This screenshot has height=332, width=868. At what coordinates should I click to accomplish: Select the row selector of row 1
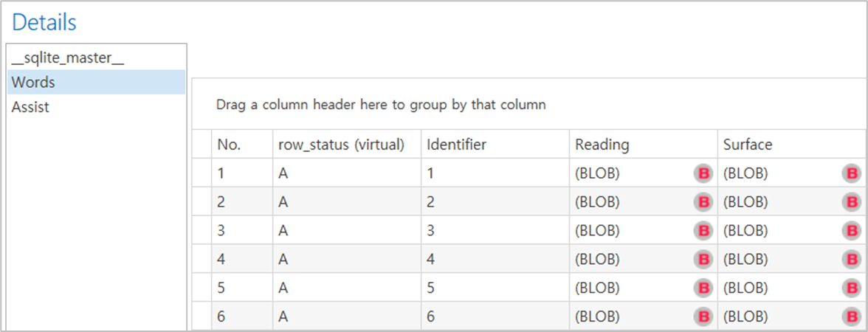(x=201, y=173)
